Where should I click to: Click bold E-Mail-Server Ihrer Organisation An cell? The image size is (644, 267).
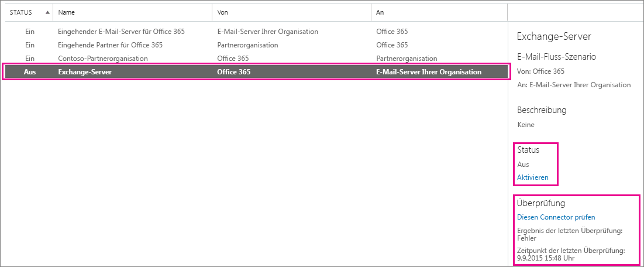tap(429, 72)
